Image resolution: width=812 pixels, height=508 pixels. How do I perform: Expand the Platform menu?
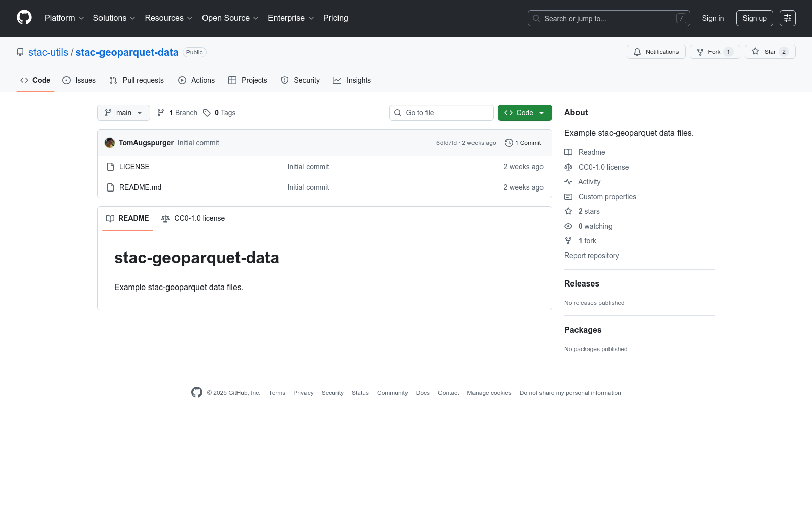pos(64,18)
